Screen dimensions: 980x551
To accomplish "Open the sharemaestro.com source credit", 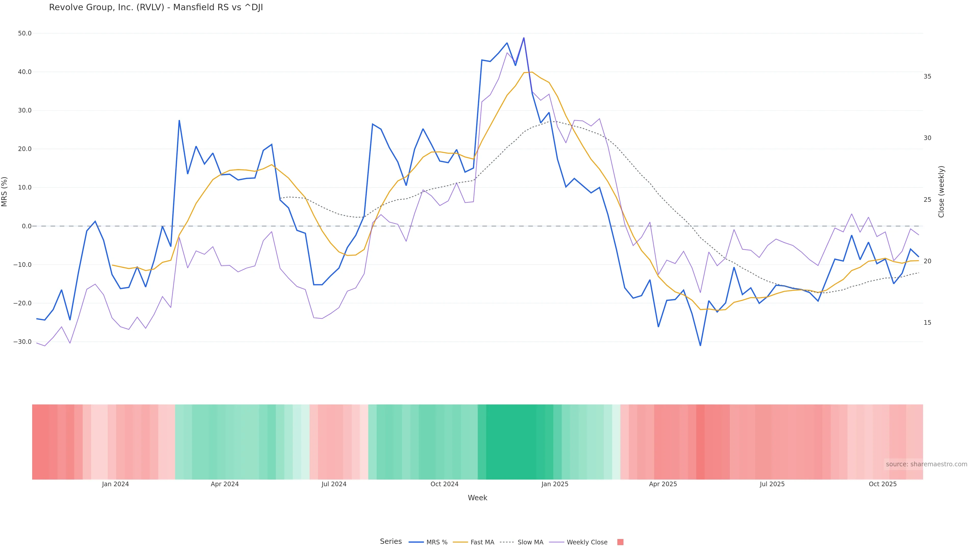I will [x=926, y=464].
